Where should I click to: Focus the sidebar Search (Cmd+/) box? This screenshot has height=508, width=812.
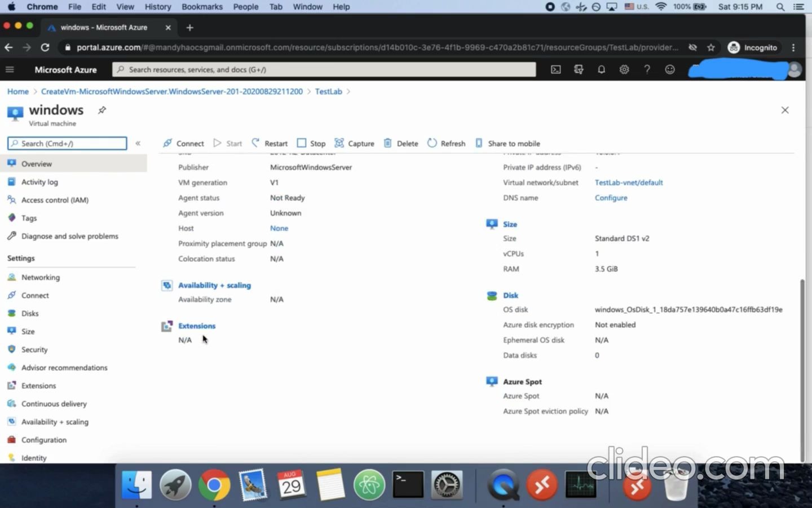[x=67, y=143]
